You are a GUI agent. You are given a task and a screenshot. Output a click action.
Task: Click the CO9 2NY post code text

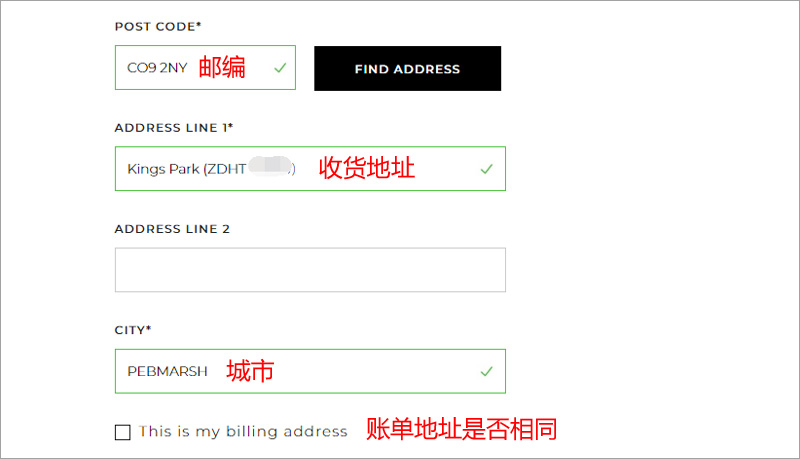click(157, 69)
